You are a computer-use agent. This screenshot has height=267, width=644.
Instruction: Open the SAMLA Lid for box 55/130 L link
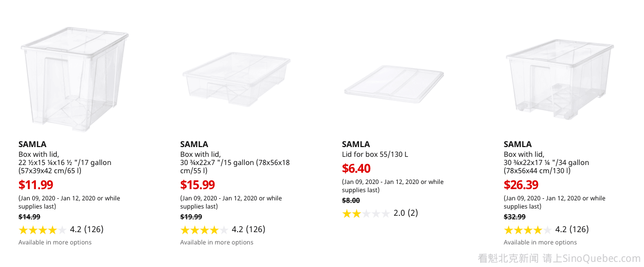tap(375, 154)
